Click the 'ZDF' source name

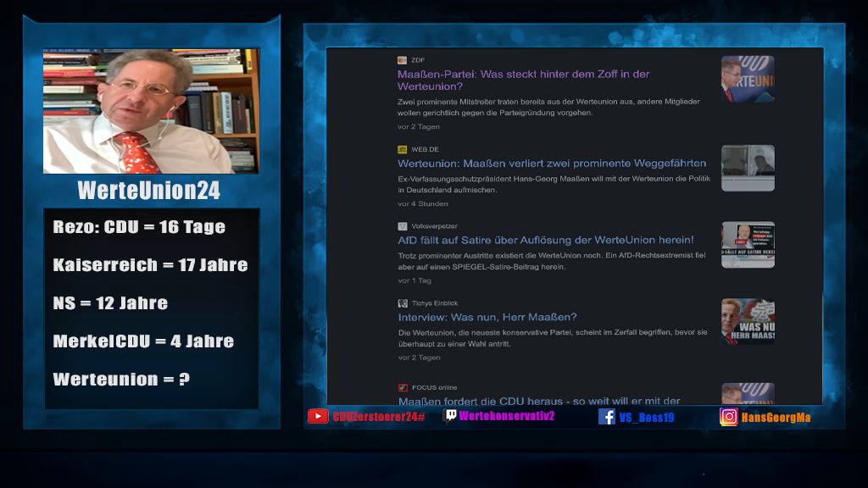pos(418,60)
